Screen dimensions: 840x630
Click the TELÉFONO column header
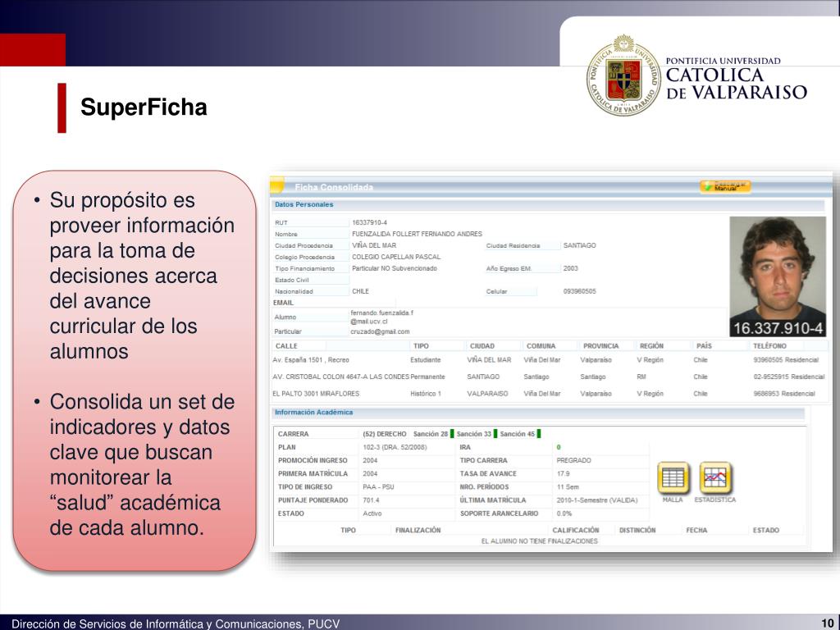click(769, 346)
